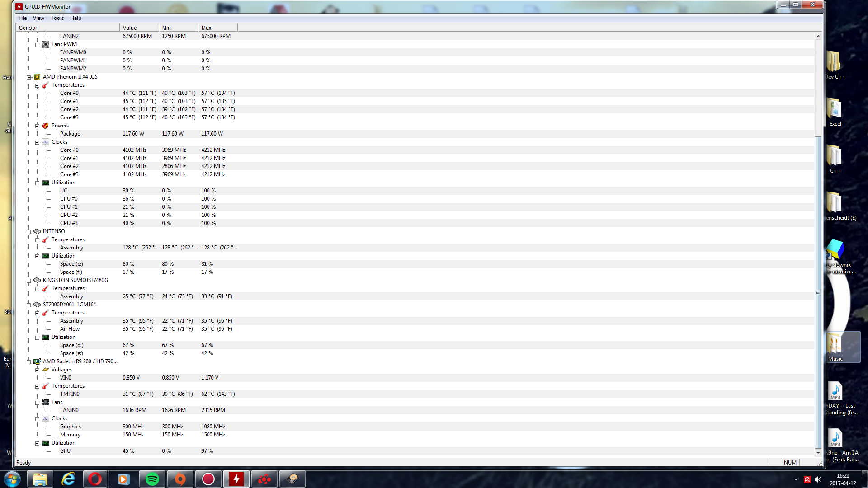Select the Package power row
Image resolution: width=868 pixels, height=488 pixels.
tap(415, 134)
